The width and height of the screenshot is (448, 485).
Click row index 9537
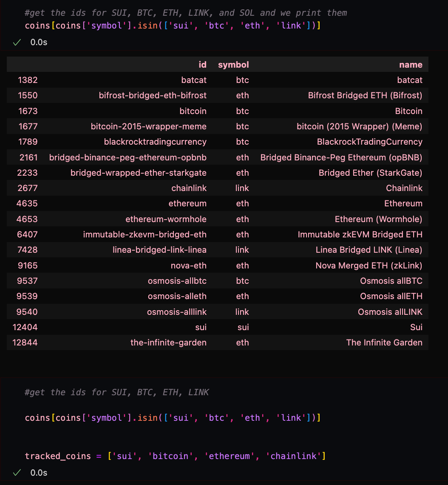tap(27, 281)
